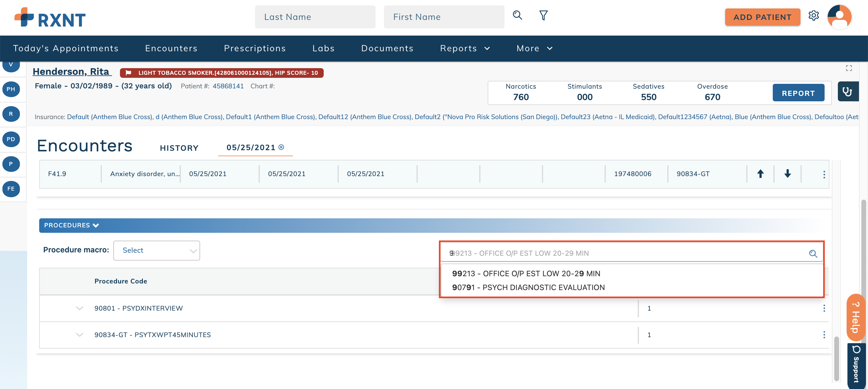Go to Documents
Viewport: 868px width, 389px height.
387,49
